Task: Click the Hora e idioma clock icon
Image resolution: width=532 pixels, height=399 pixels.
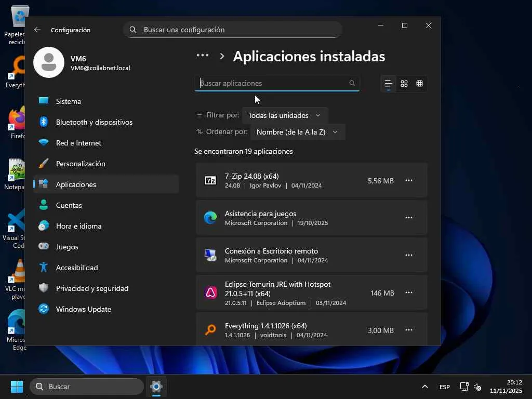Action: pyautogui.click(x=44, y=225)
